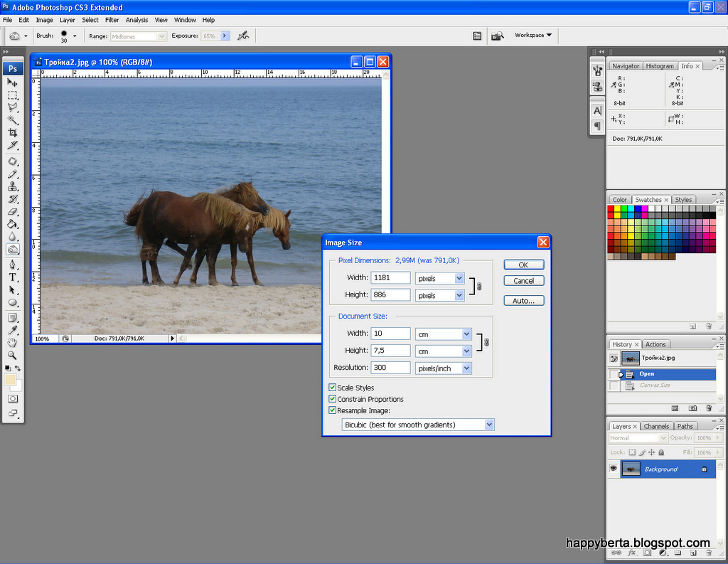Viewport: 728px width, 564px height.
Task: Select the Sponge tool in toolbox
Action: (13, 249)
